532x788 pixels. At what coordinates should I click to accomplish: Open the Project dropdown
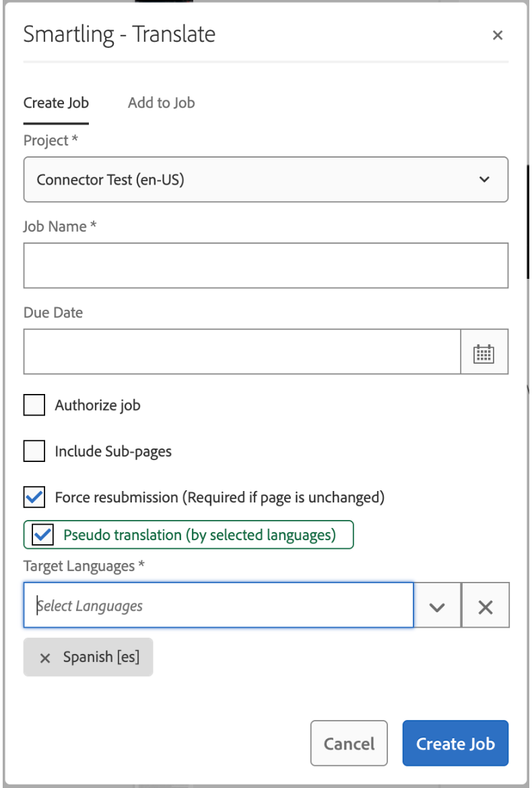266,179
